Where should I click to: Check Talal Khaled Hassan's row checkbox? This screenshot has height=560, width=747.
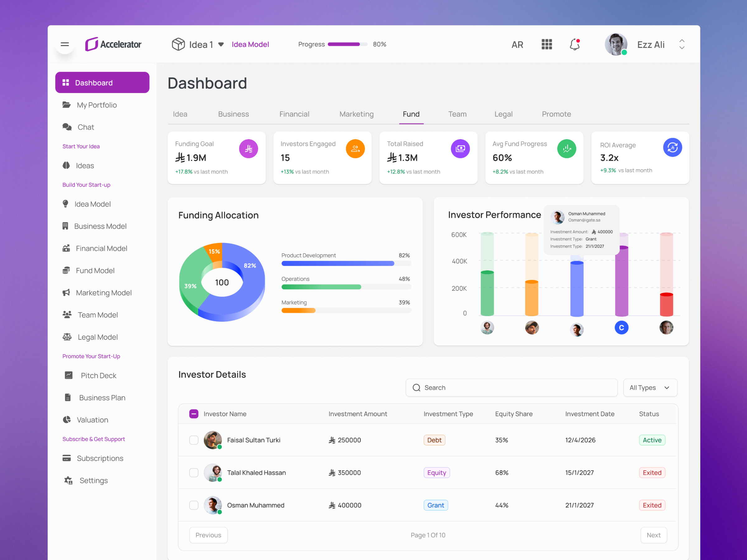point(194,473)
